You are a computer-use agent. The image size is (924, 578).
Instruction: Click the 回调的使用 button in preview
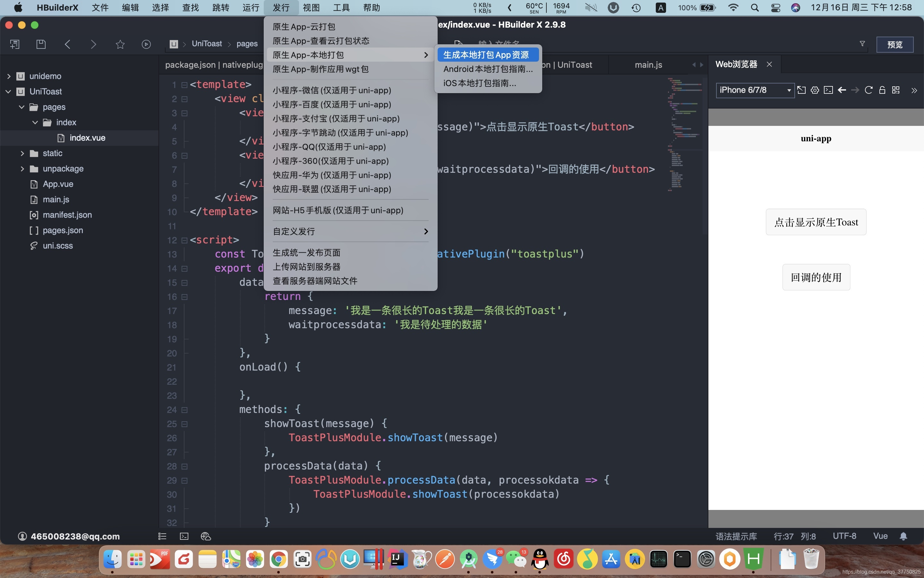[816, 277]
